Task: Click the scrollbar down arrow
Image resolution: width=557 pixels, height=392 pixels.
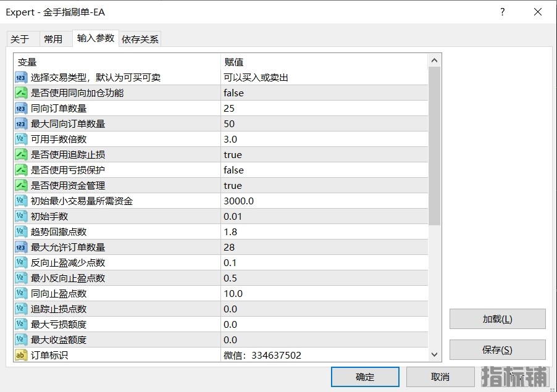Action: [434, 354]
